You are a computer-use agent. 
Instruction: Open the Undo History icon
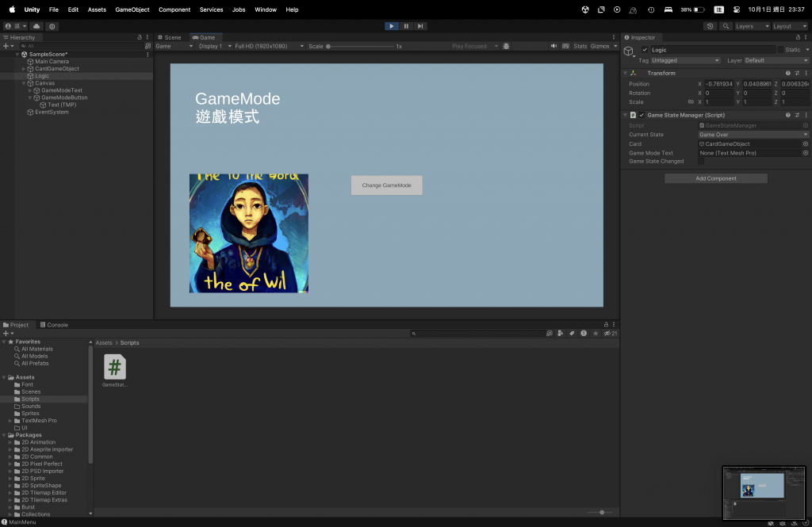[710, 26]
